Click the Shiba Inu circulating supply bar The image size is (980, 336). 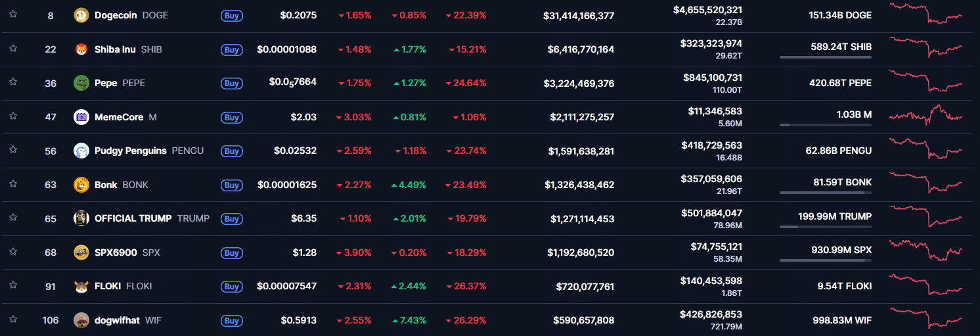coord(826,57)
